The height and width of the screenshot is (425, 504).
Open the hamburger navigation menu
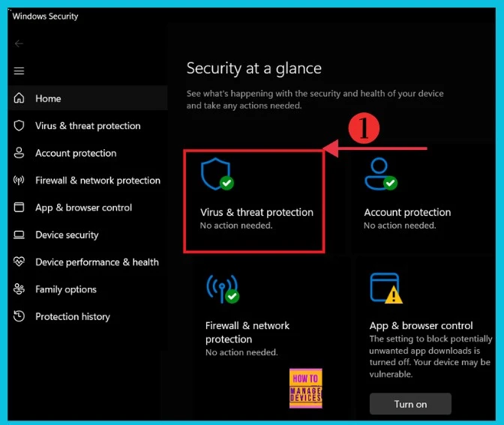19,70
